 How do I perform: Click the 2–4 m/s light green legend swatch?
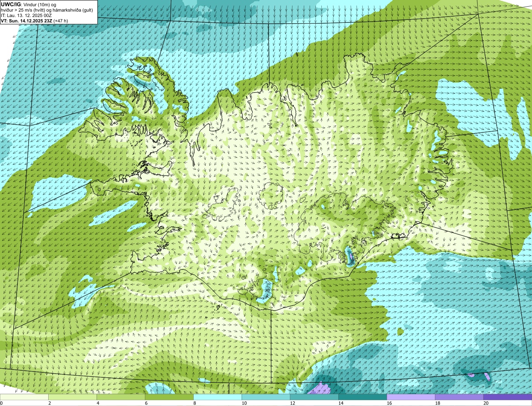[73, 397]
